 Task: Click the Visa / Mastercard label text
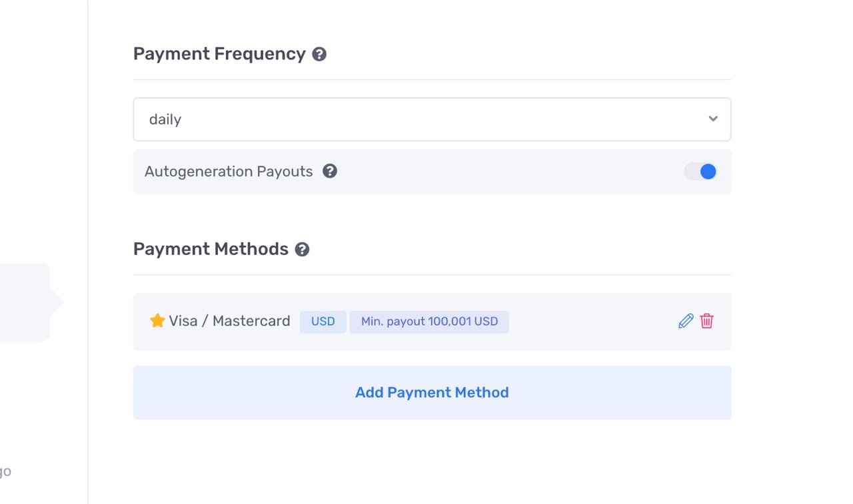[229, 321]
